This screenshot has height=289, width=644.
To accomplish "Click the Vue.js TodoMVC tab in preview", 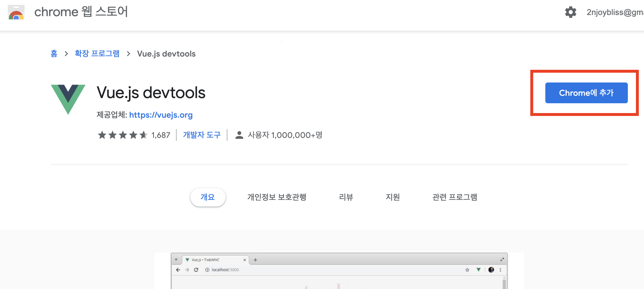I will click(215, 260).
